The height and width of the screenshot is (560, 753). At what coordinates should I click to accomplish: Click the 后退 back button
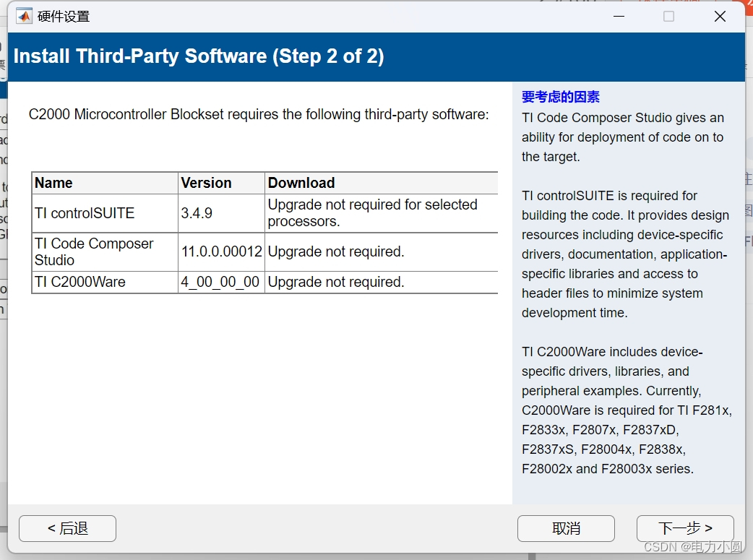[67, 528]
